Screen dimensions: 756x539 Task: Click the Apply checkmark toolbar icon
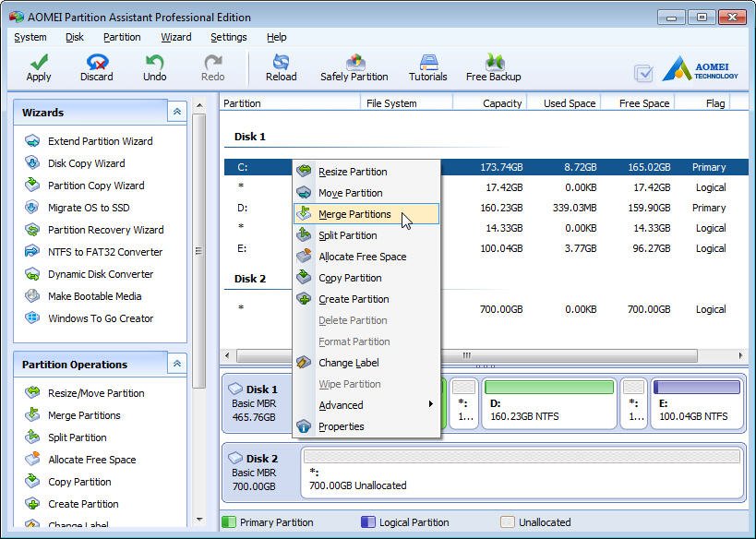point(39,62)
